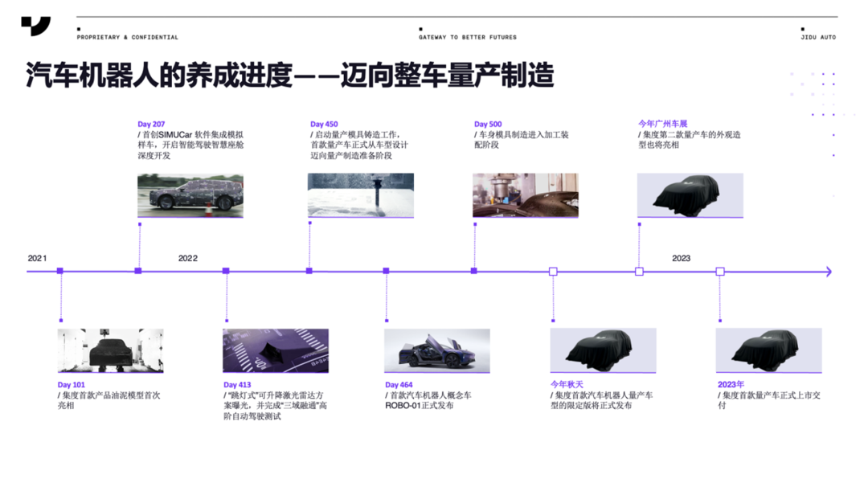Click the timeline arrowhead at the end
The height and width of the screenshot is (487, 868).
tap(829, 272)
